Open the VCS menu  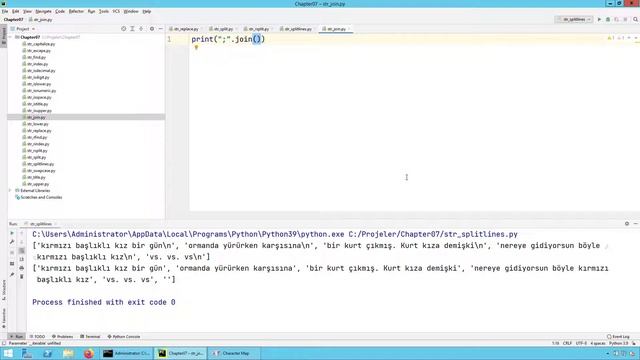pyautogui.click(x=116, y=11)
